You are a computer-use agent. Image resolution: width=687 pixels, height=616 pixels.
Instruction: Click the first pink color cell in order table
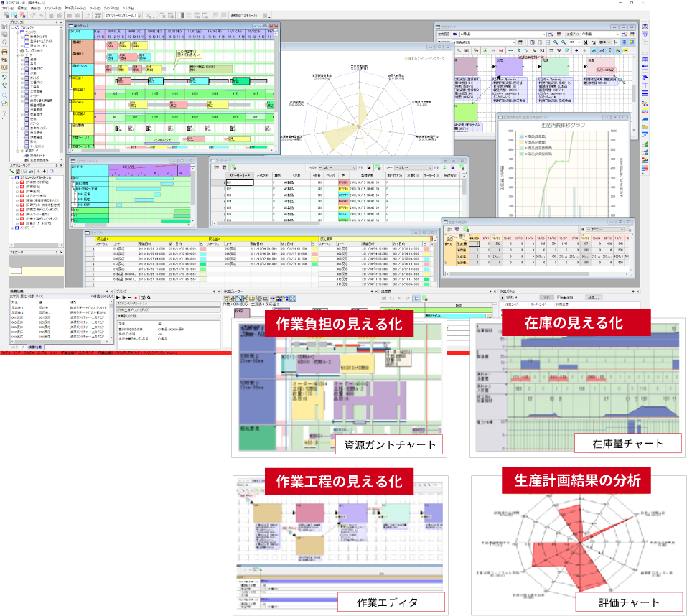coord(343,183)
